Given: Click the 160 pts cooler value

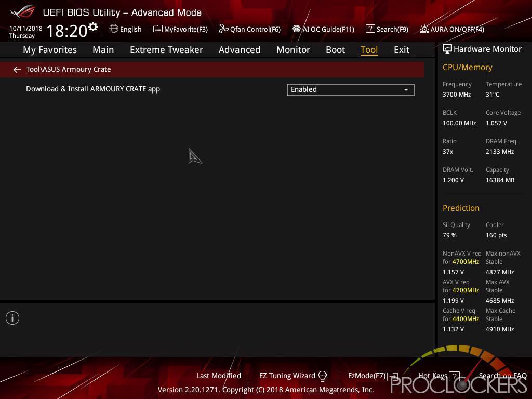Looking at the screenshot, I should coord(496,235).
